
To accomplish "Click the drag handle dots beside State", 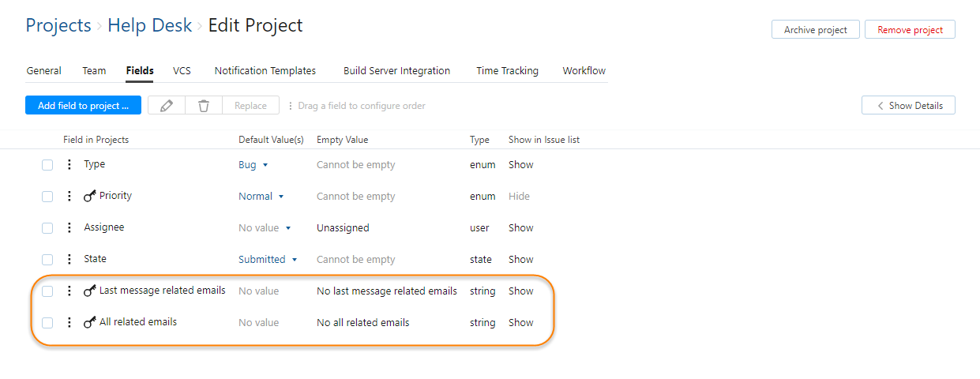I will (x=69, y=260).
